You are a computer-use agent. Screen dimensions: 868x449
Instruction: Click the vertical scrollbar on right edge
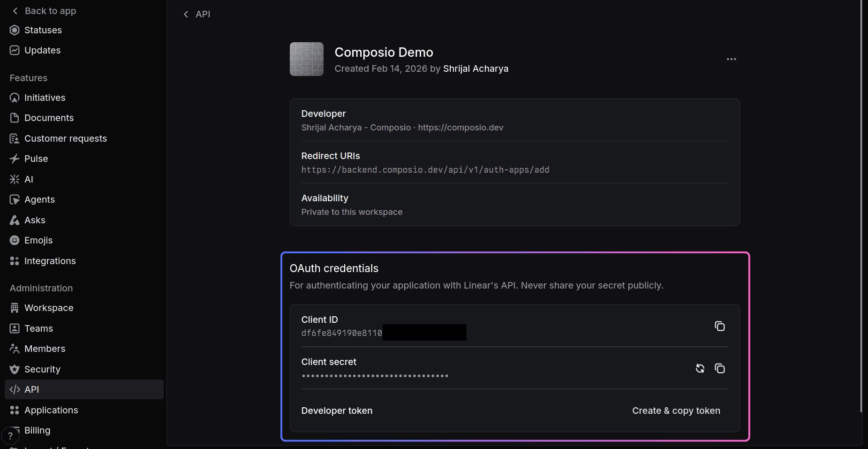point(861,206)
